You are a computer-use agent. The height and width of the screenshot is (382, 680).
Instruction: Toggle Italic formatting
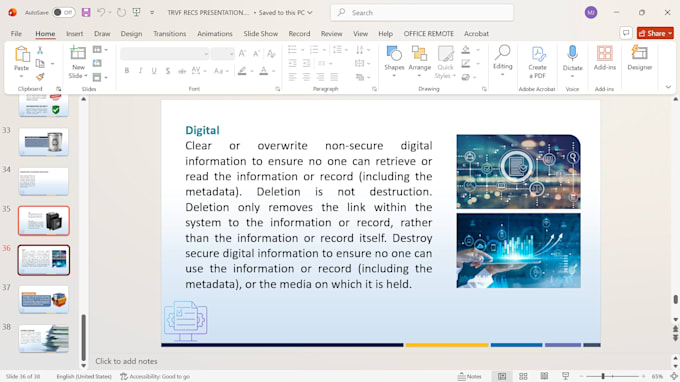point(141,71)
